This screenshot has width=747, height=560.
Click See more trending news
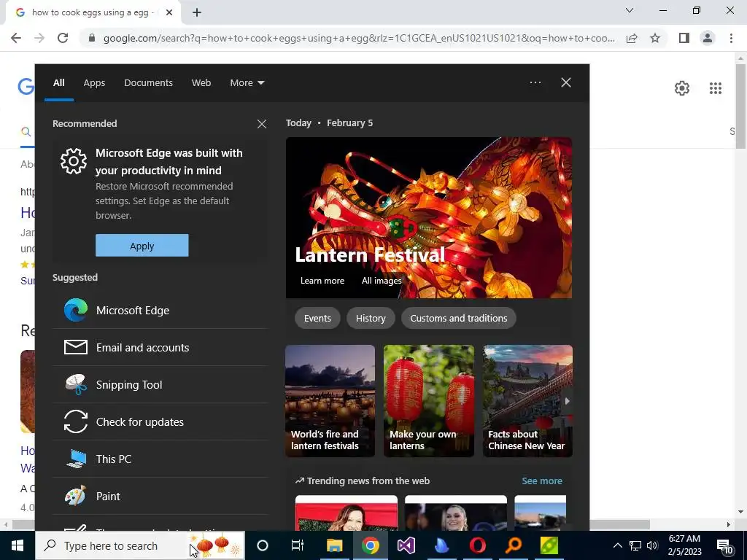click(x=542, y=481)
